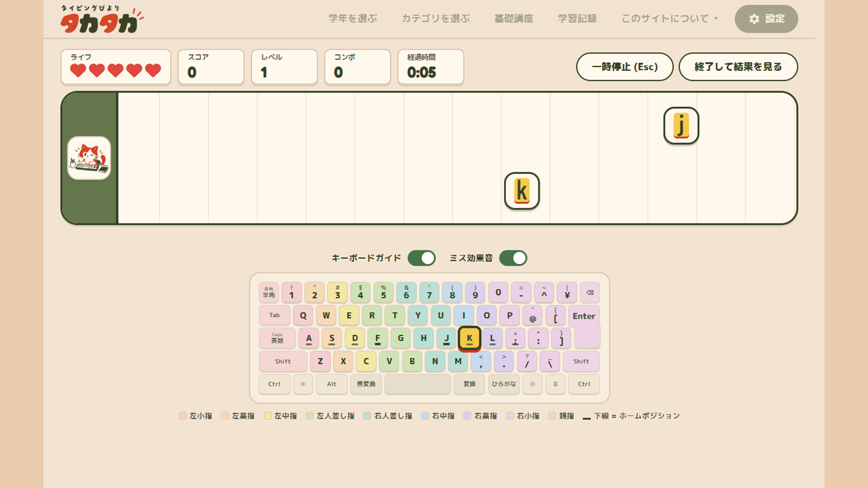This screenshot has width=868, height=488.
Task: Click the highlighted K key
Action: [x=469, y=338]
